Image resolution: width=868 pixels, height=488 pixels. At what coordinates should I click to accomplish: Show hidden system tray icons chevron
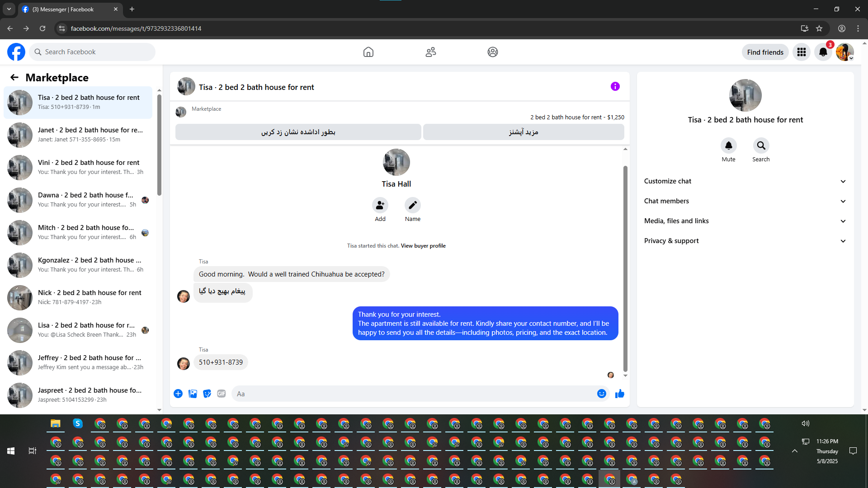pos(794,451)
